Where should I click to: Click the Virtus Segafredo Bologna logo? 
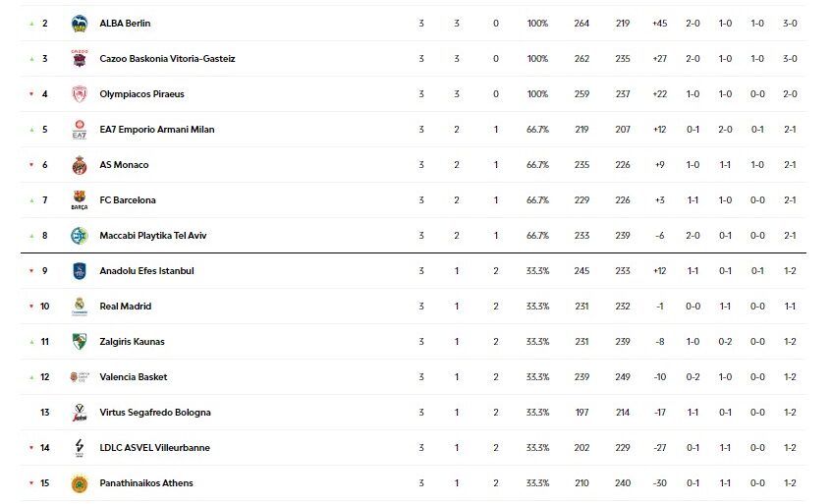pos(80,413)
